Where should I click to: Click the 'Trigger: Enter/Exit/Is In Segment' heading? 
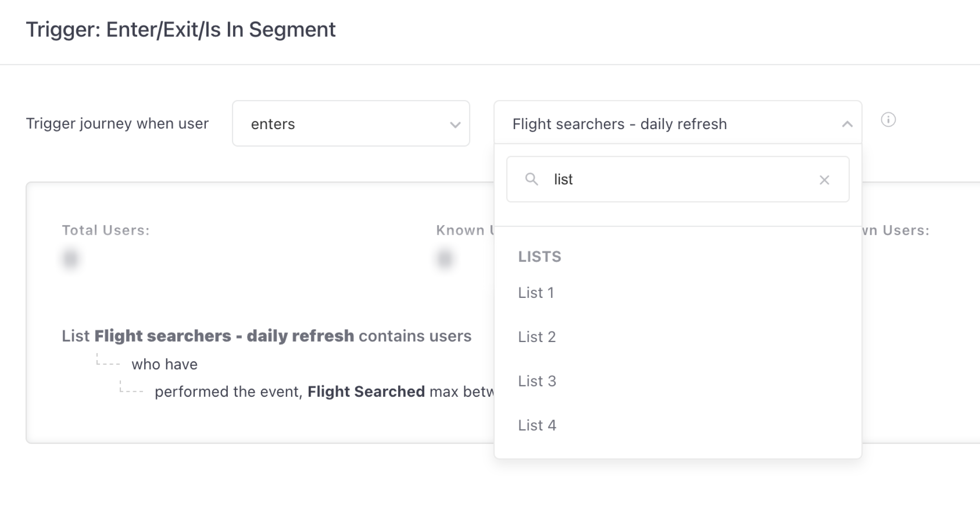tap(180, 29)
